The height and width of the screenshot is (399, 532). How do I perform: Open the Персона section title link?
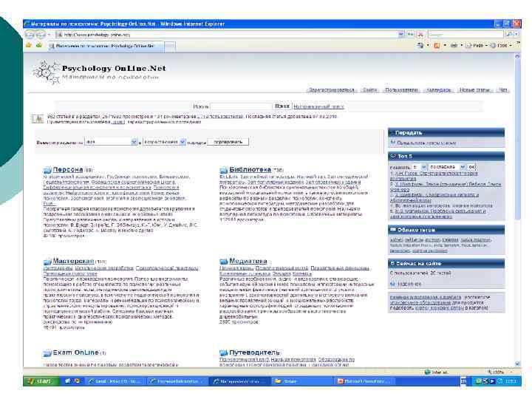coord(68,169)
